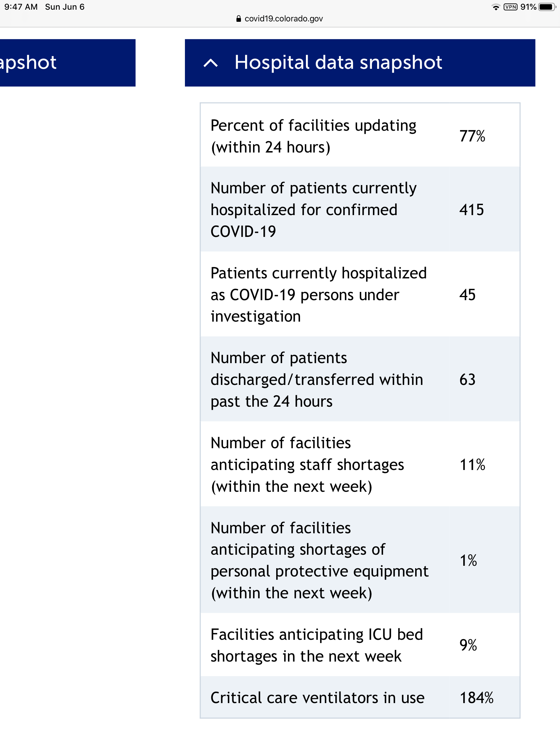Tap the VPN status indicator
The height and width of the screenshot is (747, 560).
click(510, 7)
